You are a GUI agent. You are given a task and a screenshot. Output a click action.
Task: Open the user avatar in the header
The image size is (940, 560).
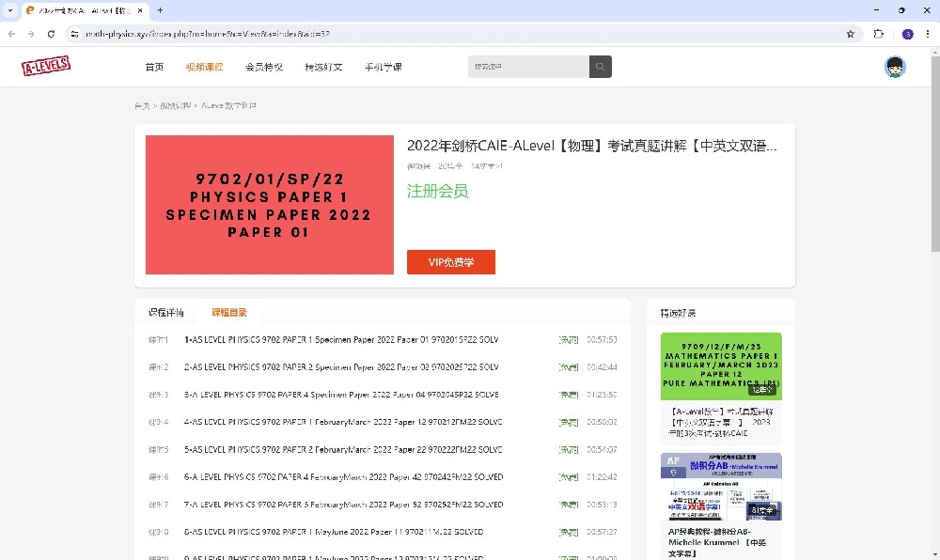[x=895, y=67]
